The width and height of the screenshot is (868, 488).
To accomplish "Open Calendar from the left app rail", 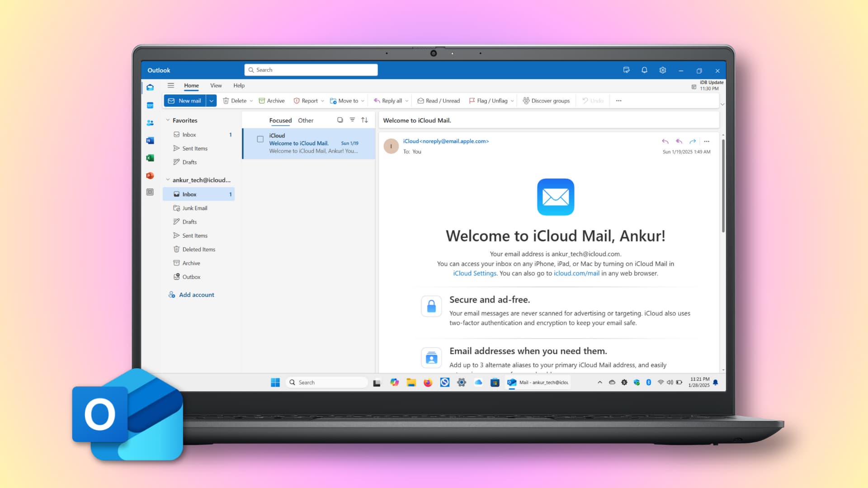I will coord(150,105).
